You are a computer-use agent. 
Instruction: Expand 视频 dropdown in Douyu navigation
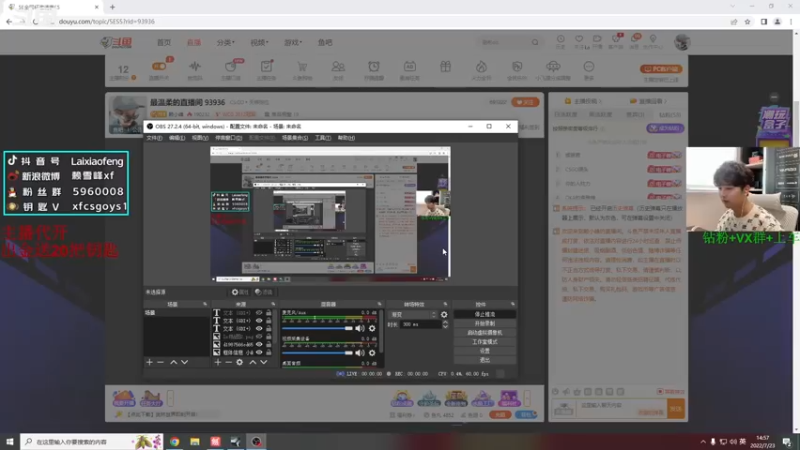click(x=259, y=42)
